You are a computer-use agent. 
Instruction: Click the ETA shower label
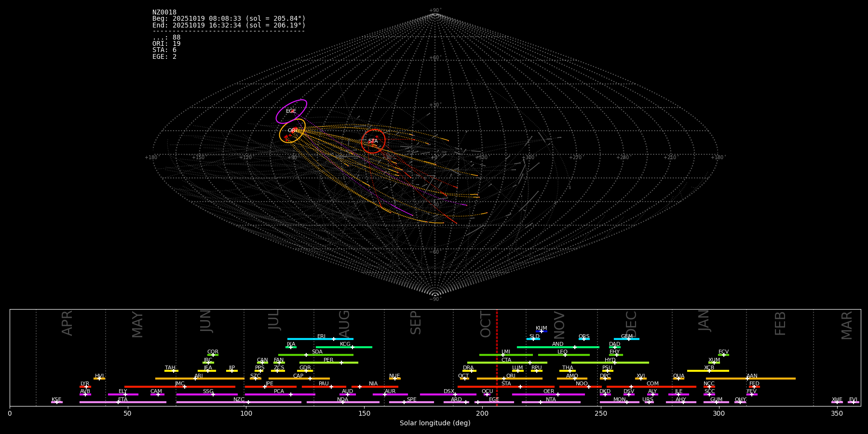123,400
